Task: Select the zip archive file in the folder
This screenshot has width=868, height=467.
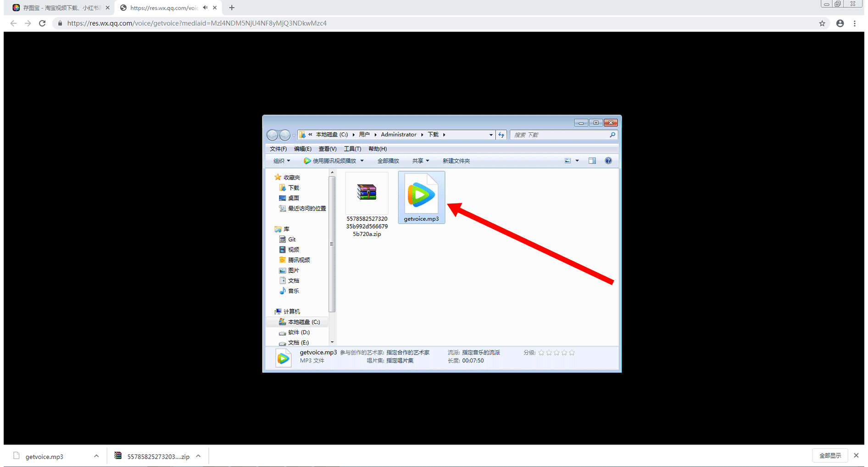Action: [367, 193]
